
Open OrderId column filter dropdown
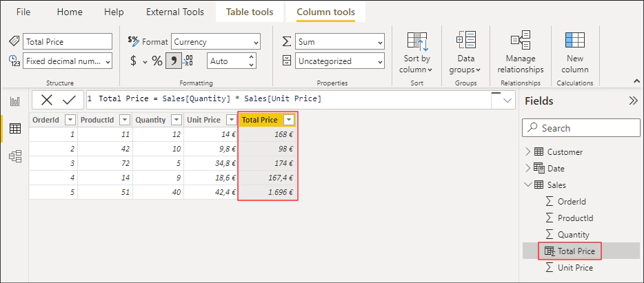(70, 120)
